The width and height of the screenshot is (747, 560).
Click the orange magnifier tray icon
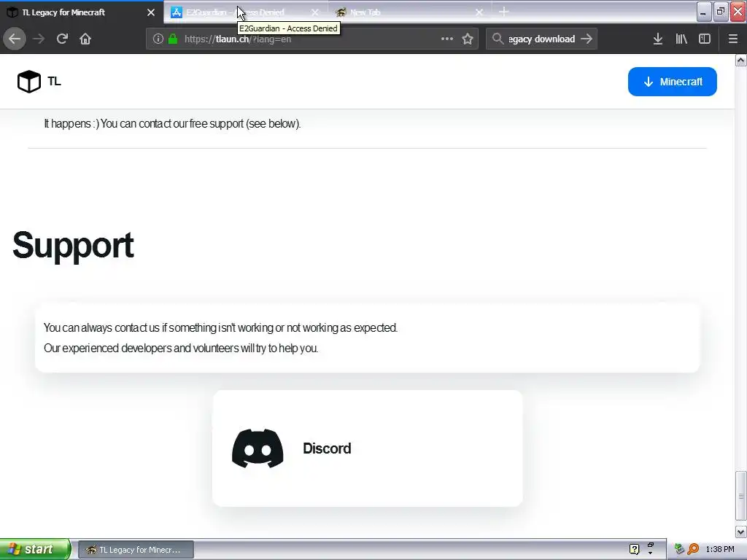(x=693, y=550)
